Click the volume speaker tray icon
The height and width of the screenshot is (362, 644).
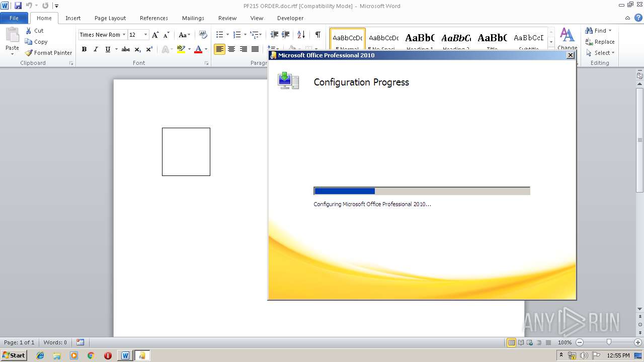point(584,355)
